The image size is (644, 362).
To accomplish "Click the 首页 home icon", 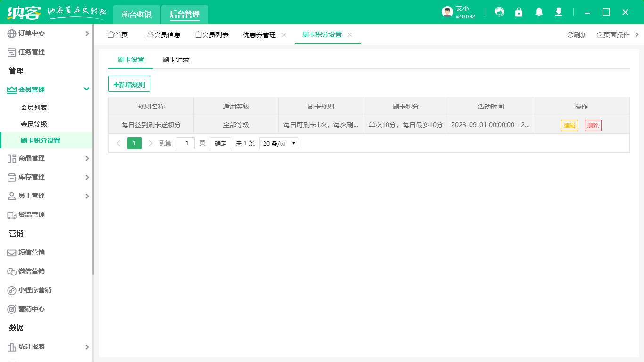I will (111, 34).
